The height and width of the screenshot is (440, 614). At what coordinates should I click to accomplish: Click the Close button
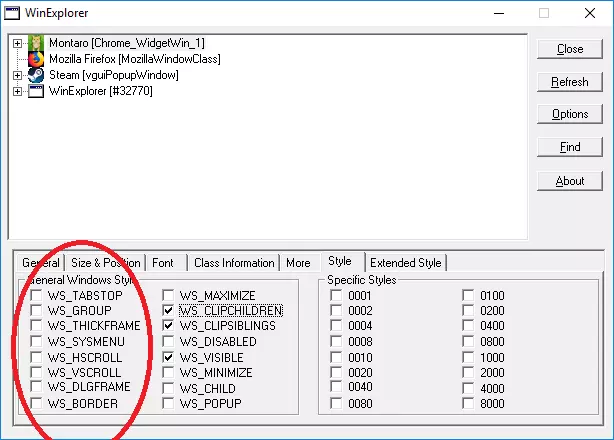pos(570,49)
